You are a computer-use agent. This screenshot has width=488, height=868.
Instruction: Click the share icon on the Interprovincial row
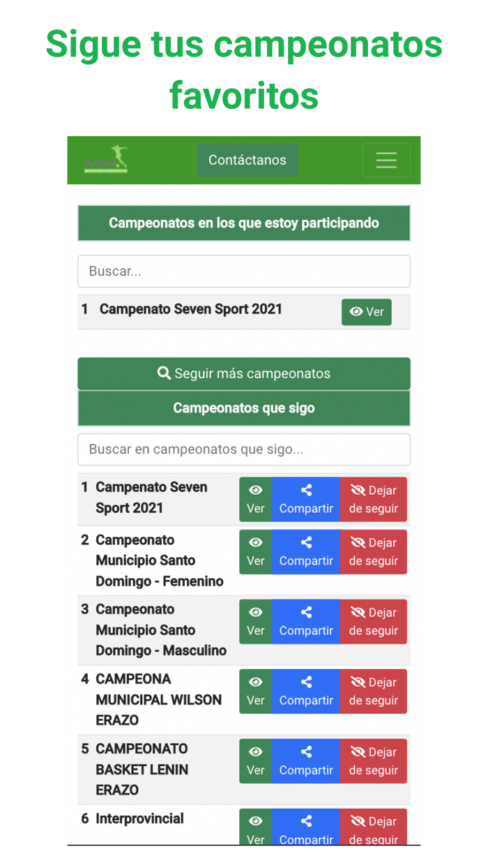[306, 821]
